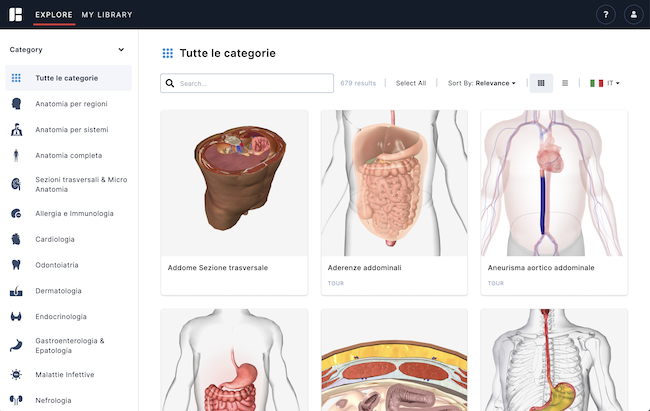Switch to the My Library tab
650x411 pixels.
(107, 15)
